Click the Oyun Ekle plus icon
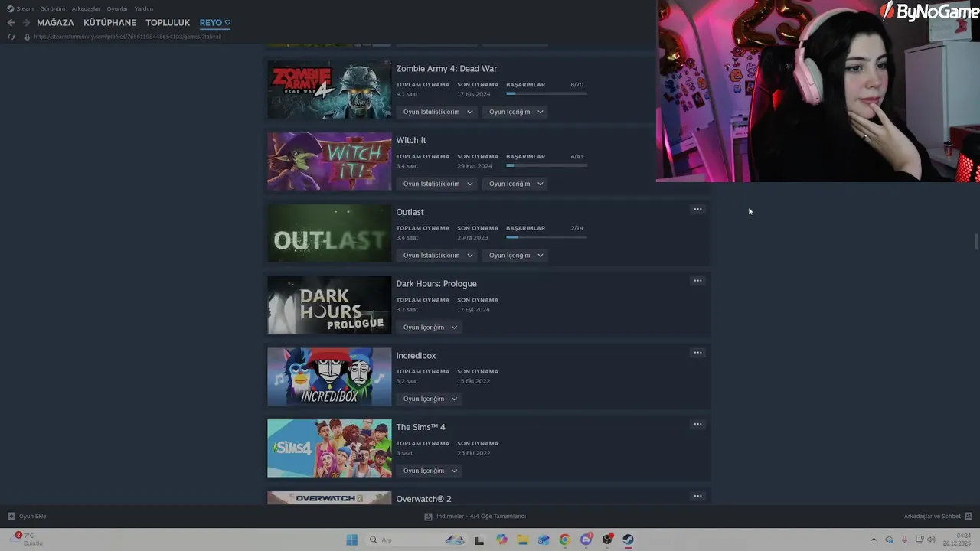980x551 pixels. pyautogui.click(x=11, y=516)
